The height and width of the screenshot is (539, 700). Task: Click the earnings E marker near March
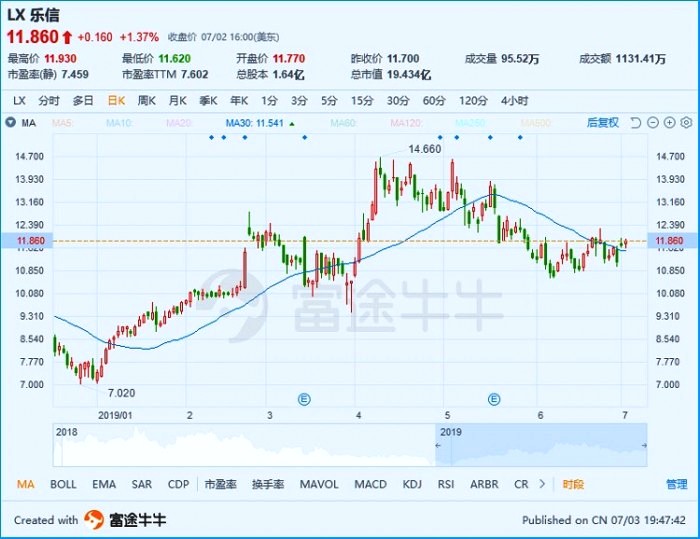[x=304, y=399]
